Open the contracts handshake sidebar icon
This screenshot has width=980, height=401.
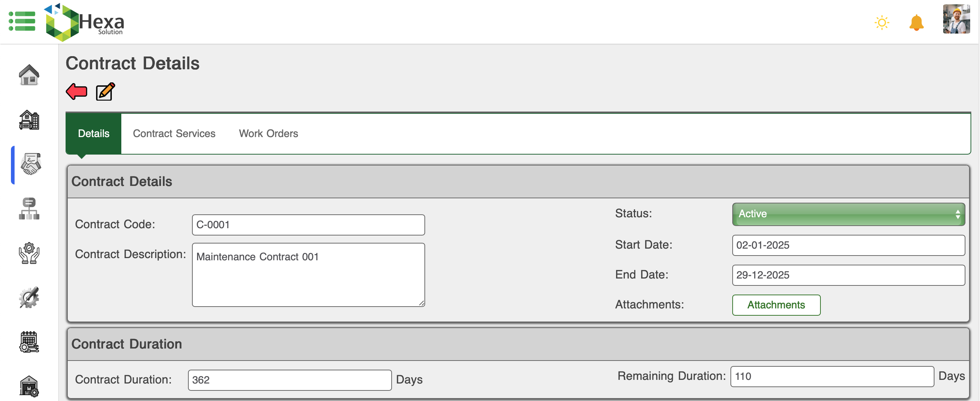(30, 164)
